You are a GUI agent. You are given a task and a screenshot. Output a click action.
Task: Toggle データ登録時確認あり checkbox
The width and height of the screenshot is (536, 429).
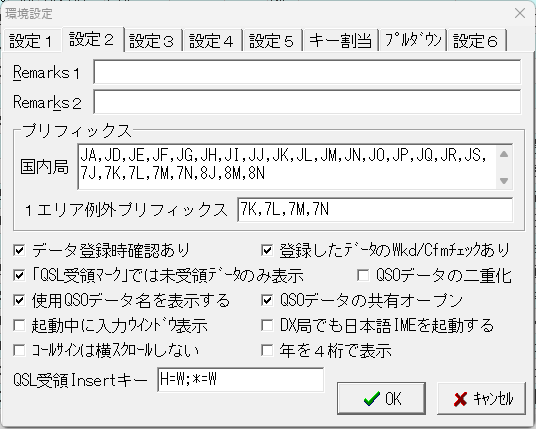[19, 250]
